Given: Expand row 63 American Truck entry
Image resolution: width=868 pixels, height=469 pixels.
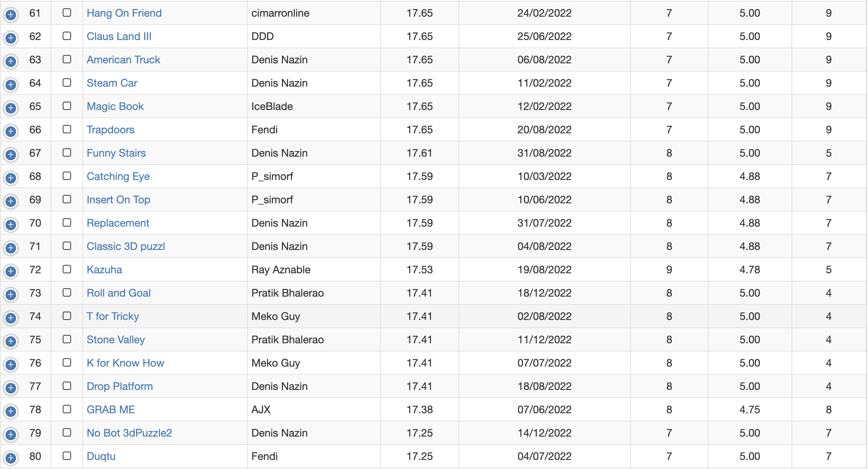Looking at the screenshot, I should pos(11,61).
